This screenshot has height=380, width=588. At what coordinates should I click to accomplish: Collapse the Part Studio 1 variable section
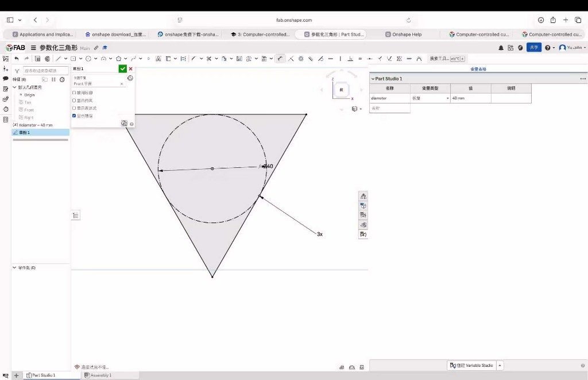coord(373,79)
